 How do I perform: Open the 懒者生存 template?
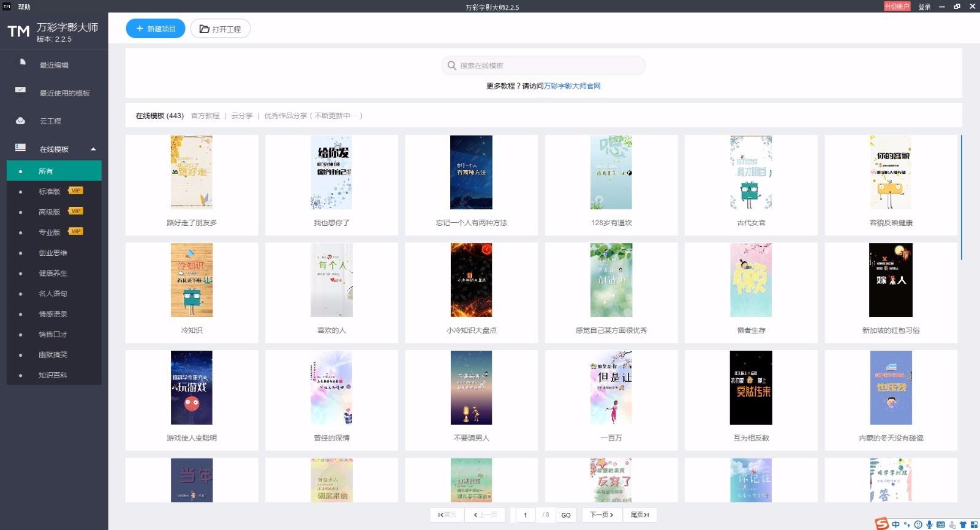751,293
